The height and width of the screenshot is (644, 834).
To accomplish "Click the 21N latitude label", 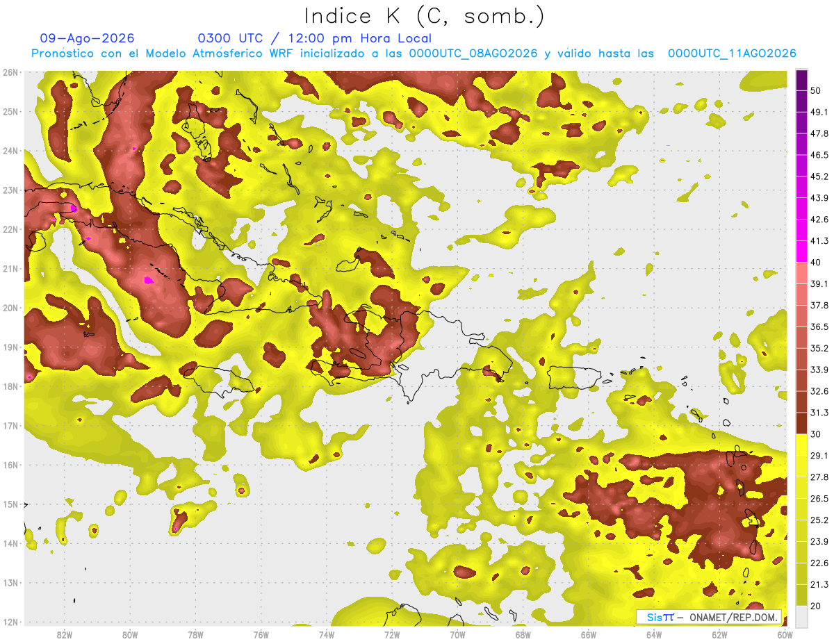I will (10, 269).
